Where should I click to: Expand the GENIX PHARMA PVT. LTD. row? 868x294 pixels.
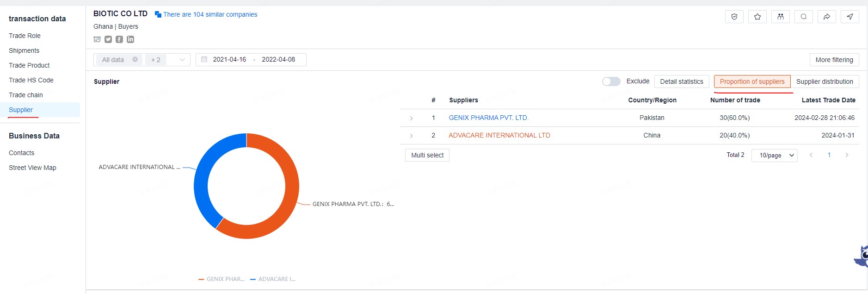[x=411, y=118]
